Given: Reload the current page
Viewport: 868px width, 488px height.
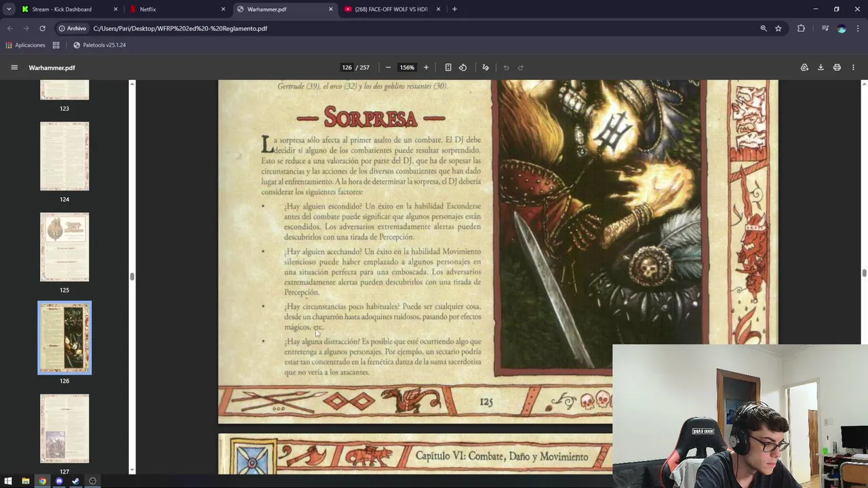Looking at the screenshot, I should tap(42, 28).
